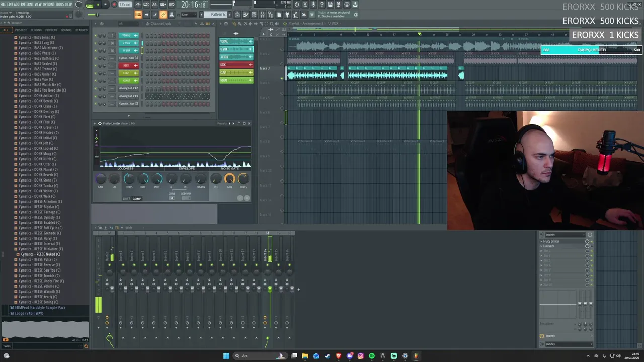Click Fruity Limiter THRES knob in loudness
Screen dimensions: 644x362
[129, 179]
